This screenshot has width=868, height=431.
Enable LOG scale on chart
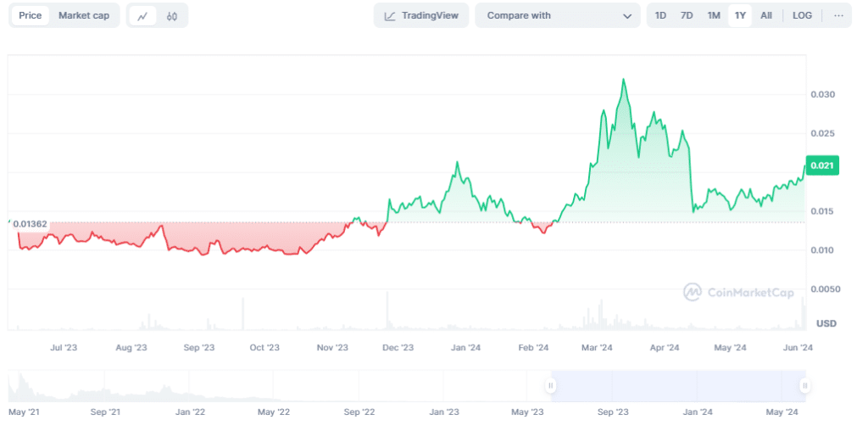(x=802, y=15)
